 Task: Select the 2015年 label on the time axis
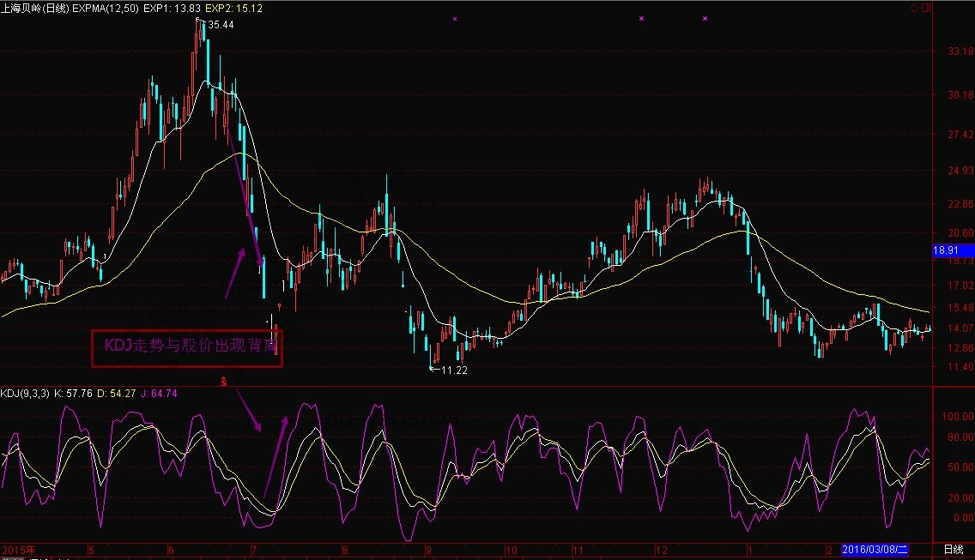[x=17, y=549]
